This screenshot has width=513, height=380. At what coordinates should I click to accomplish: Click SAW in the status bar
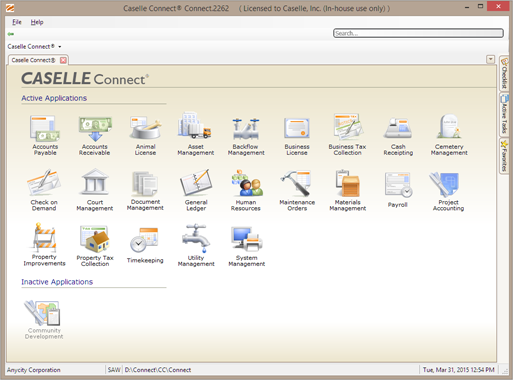click(114, 370)
